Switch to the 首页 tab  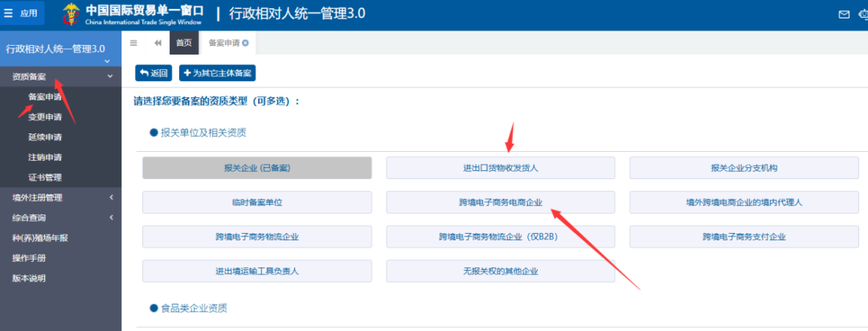(x=184, y=43)
